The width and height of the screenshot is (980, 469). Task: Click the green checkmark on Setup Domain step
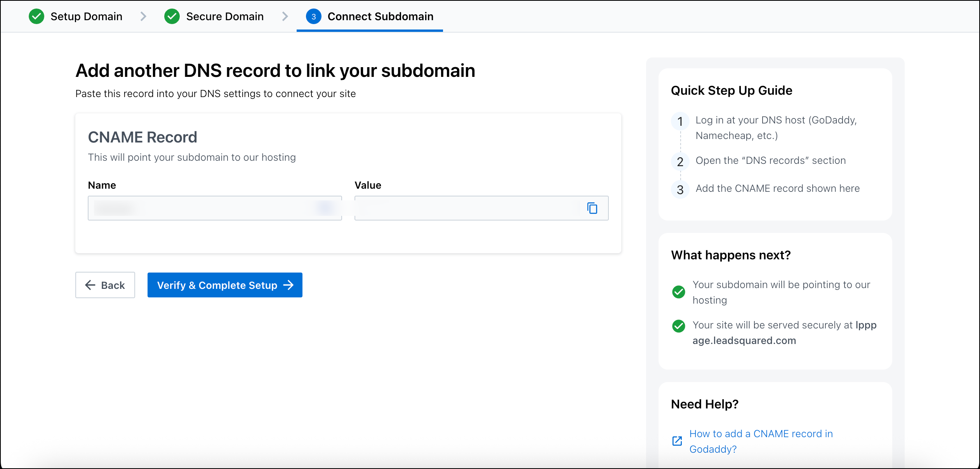pyautogui.click(x=36, y=16)
